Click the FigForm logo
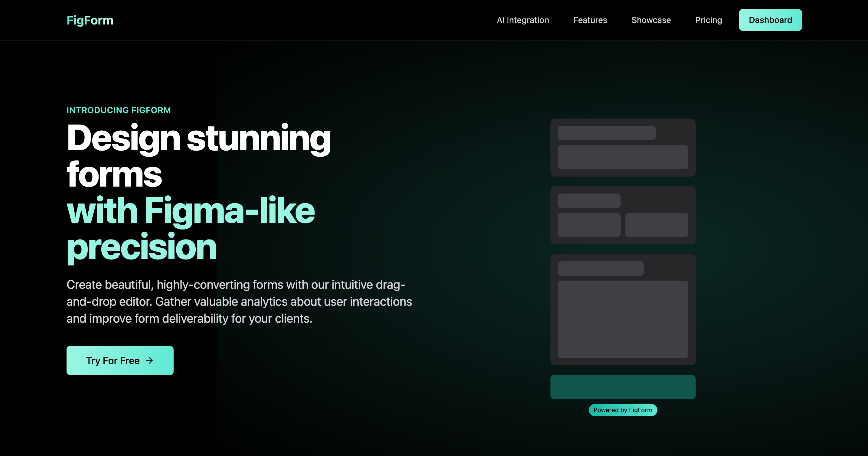Viewport: 868px width, 456px height. pyautogui.click(x=90, y=20)
